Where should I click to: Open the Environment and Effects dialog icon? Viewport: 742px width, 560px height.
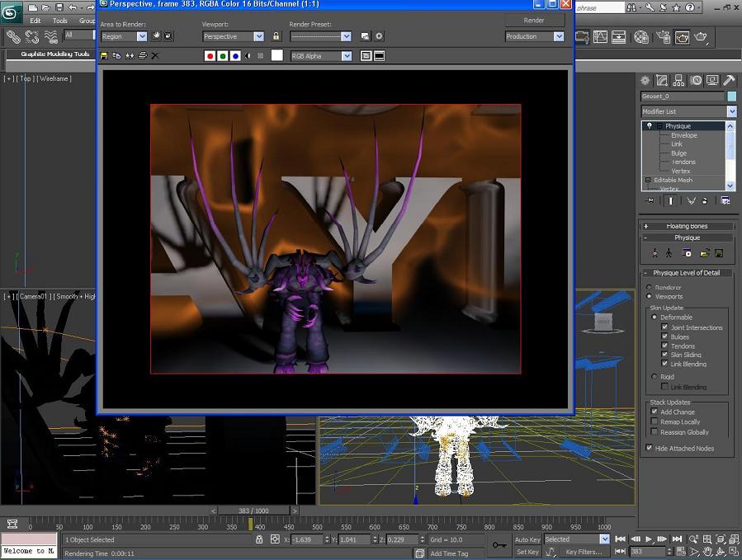(x=379, y=36)
